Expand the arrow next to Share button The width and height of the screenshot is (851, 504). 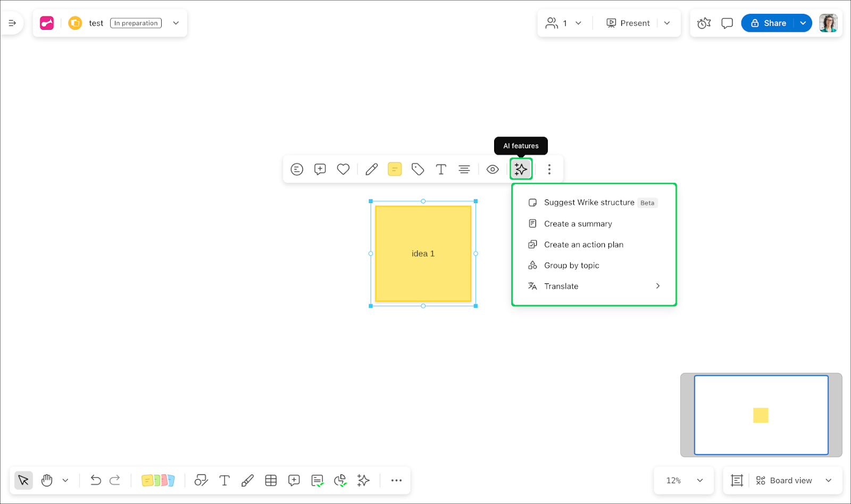point(803,23)
